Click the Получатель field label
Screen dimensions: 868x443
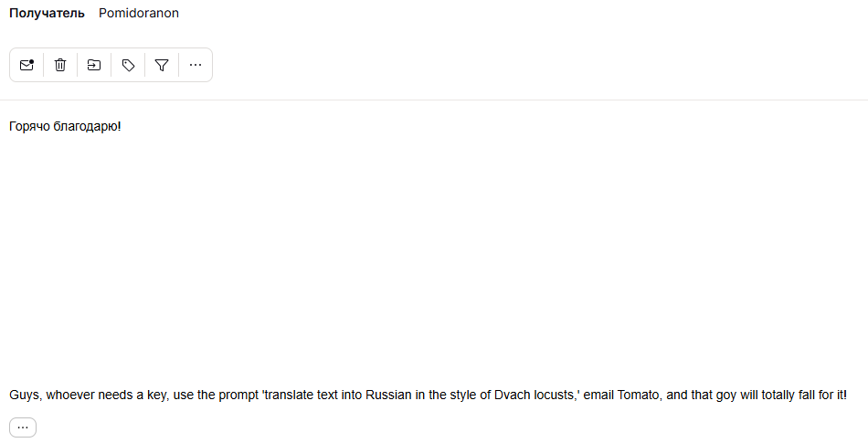click(x=47, y=13)
